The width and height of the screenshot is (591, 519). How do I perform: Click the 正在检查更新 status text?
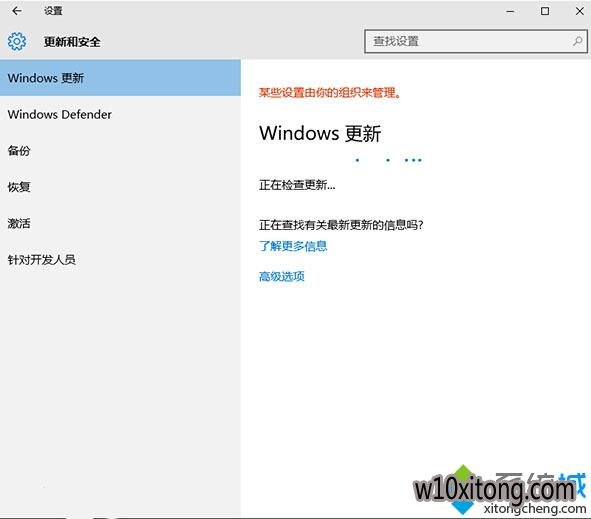pyautogui.click(x=297, y=185)
